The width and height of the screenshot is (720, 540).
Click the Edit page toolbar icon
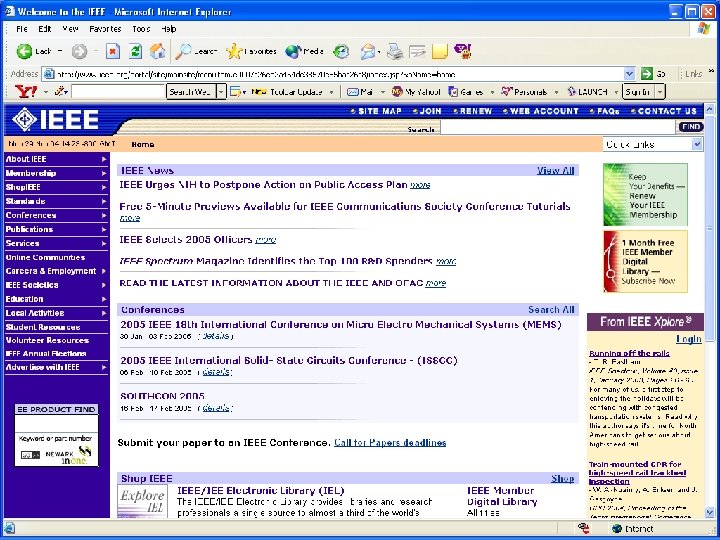(417, 51)
